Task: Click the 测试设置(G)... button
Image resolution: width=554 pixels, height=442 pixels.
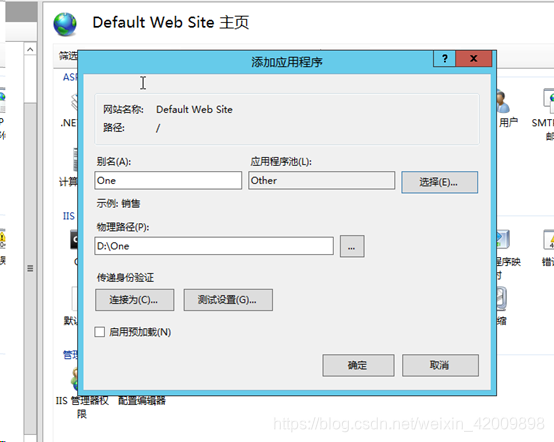Action: [x=228, y=300]
